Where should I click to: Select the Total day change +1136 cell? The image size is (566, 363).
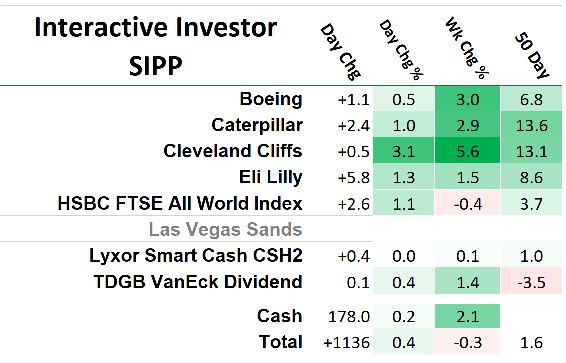pyautogui.click(x=347, y=342)
